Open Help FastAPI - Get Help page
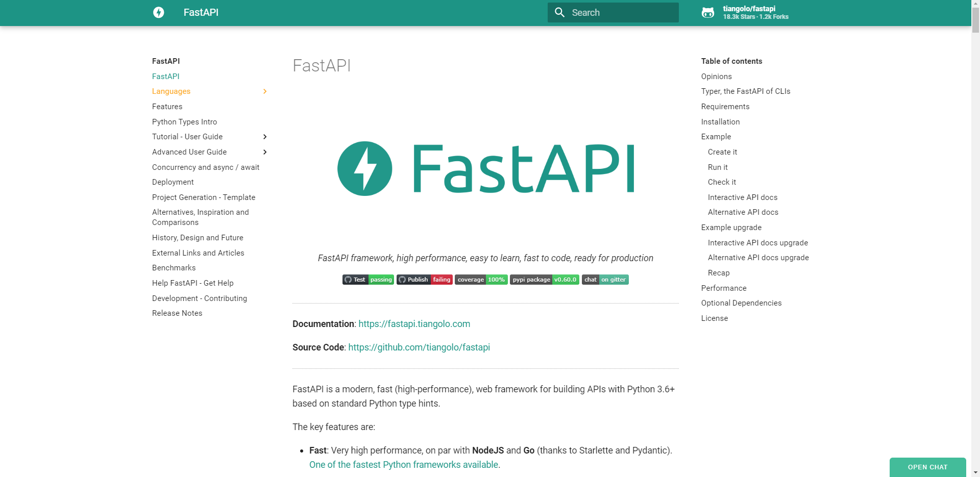This screenshot has height=477, width=980. coord(193,283)
